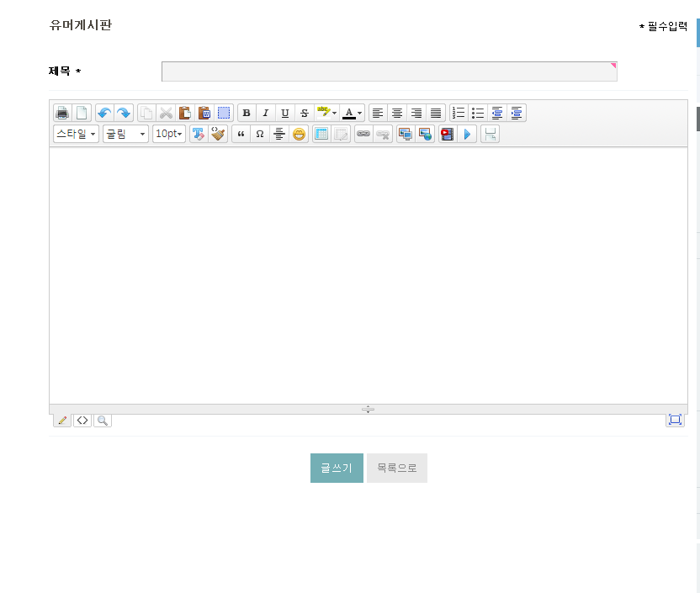The height and width of the screenshot is (593, 700).
Task: Open the text highlight color picker
Action: [326, 113]
